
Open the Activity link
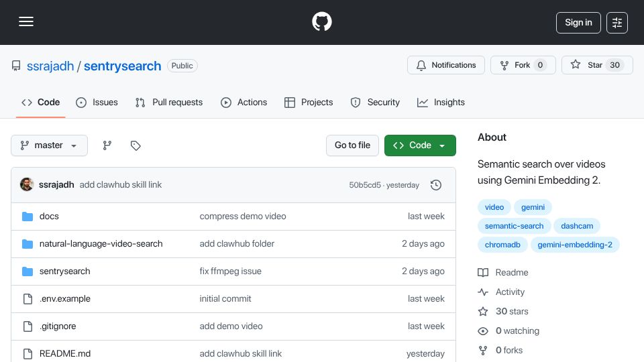(x=502, y=292)
